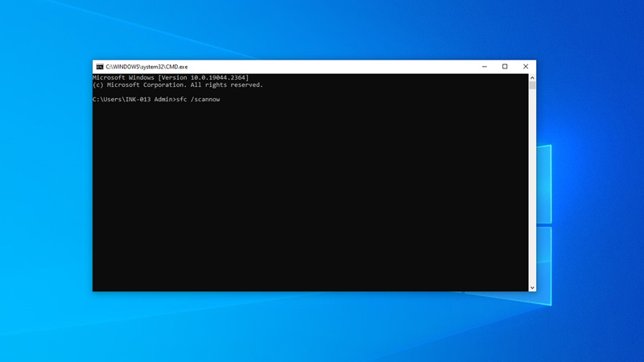The image size is (644, 362).
Task: Click the vertical scrollbar thumb
Action: tap(532, 85)
